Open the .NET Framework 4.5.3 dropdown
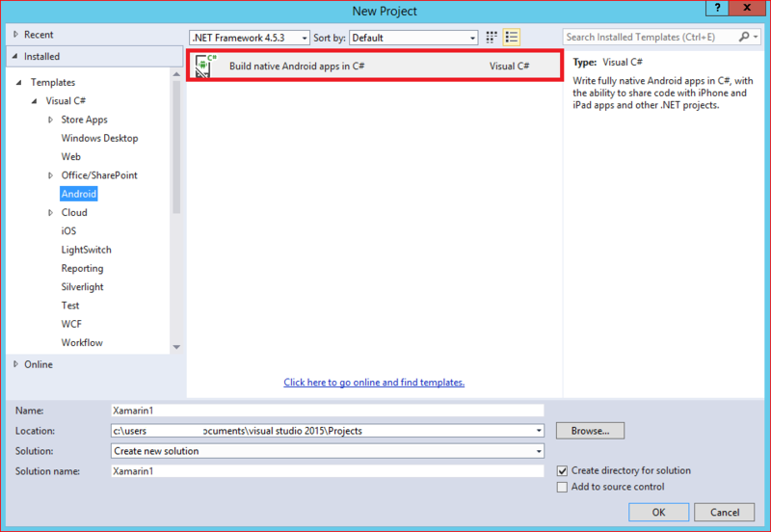The width and height of the screenshot is (771, 532). pyautogui.click(x=250, y=38)
